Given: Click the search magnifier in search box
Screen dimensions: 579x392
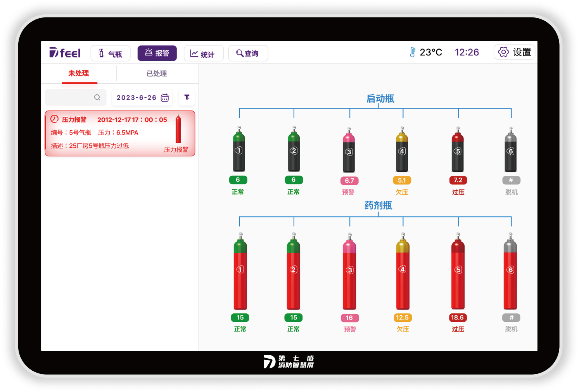Looking at the screenshot, I should 97,98.
